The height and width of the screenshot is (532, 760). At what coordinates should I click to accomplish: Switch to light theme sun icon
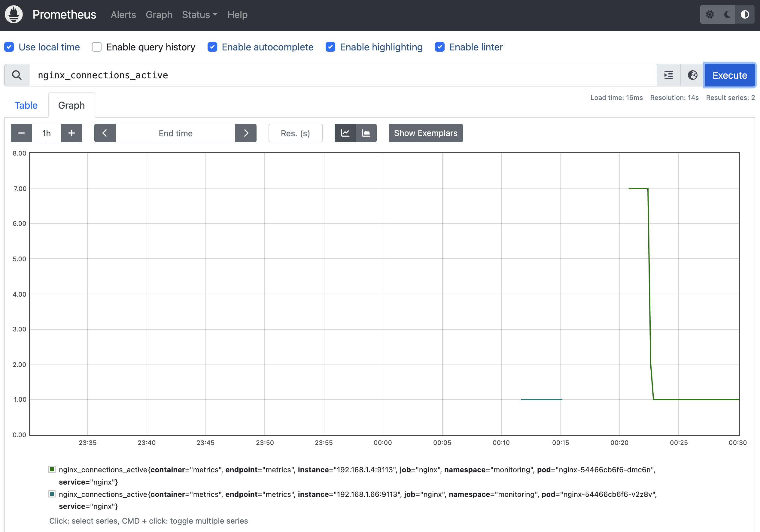[x=709, y=14]
